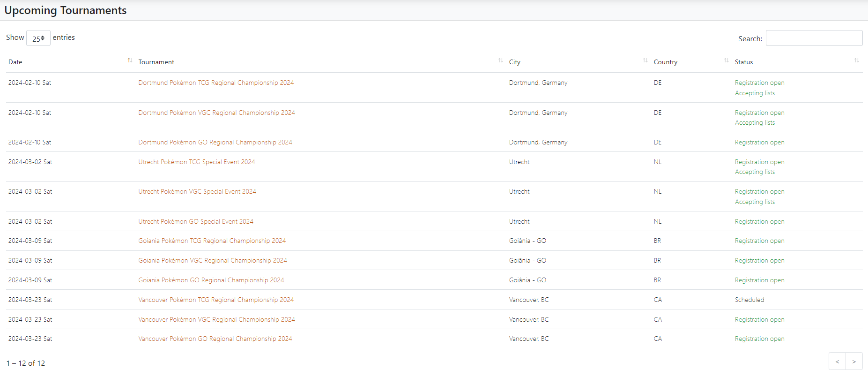Screen dimensions: 868x377
Task: Go to next page arrow
Action: point(854,362)
